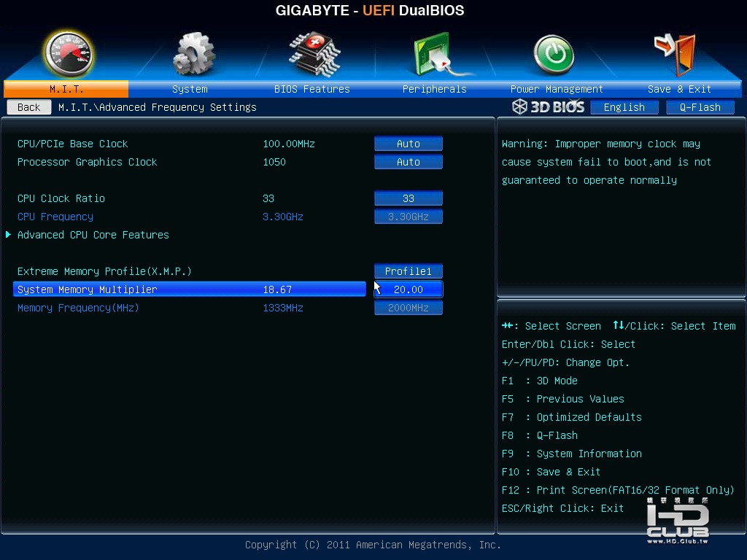Image resolution: width=747 pixels, height=560 pixels.
Task: Select Extreme Memory Profile(X.M.P.) label
Action: pyautogui.click(x=104, y=271)
